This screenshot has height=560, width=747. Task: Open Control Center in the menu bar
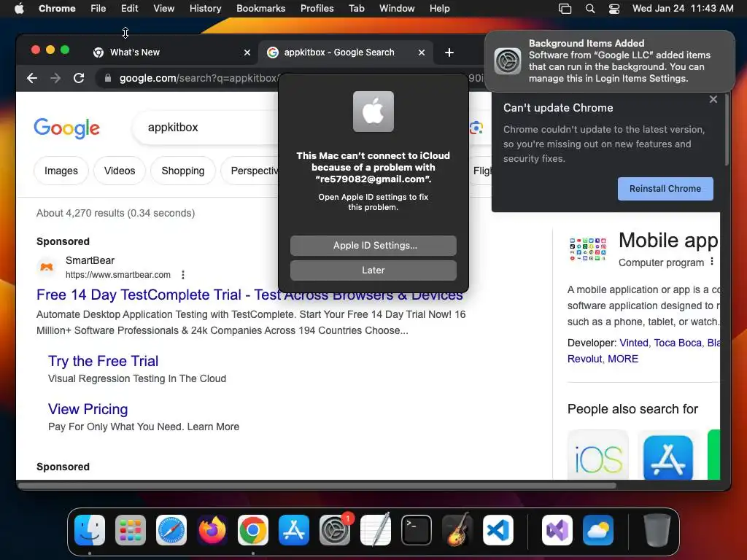tap(614, 8)
